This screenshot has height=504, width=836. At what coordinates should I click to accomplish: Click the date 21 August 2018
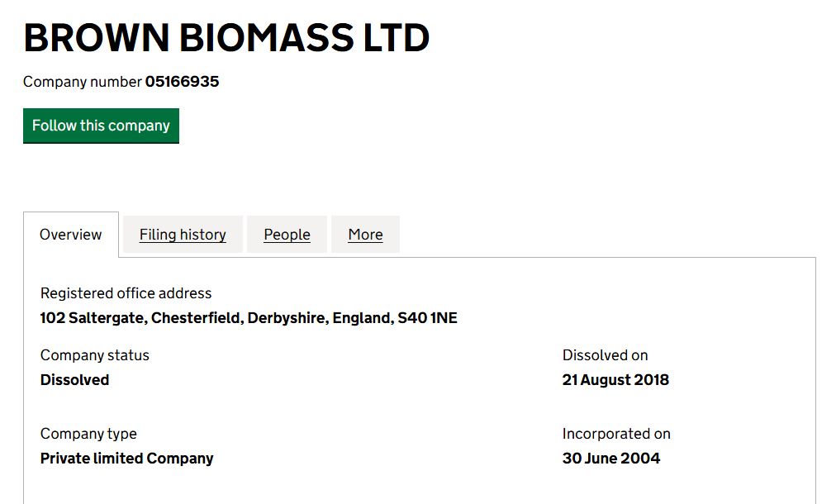pos(615,380)
